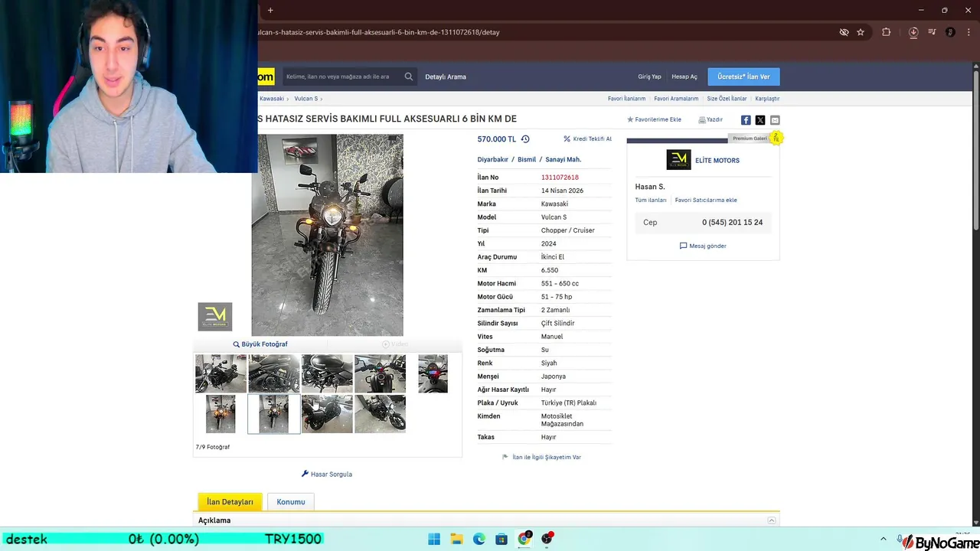Viewport: 980px width, 551px height.
Task: Switch to Chrome in taskbar
Action: (524, 539)
